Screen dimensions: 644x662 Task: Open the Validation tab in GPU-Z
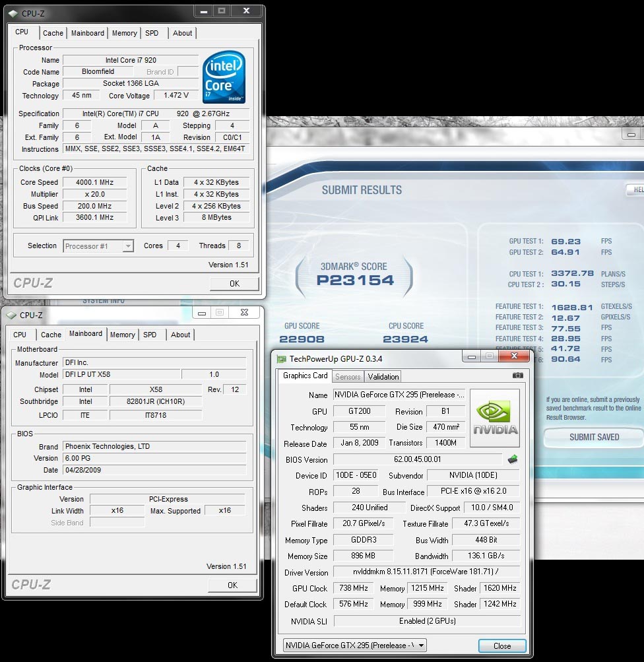coord(383,377)
